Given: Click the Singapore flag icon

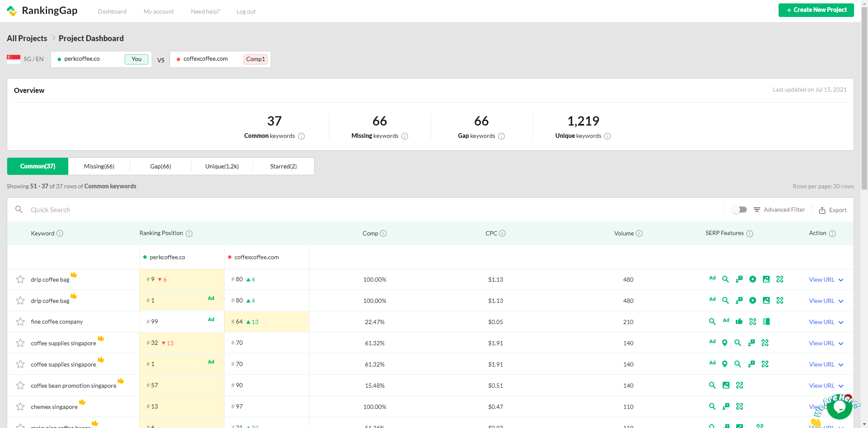Looking at the screenshot, I should (14, 59).
